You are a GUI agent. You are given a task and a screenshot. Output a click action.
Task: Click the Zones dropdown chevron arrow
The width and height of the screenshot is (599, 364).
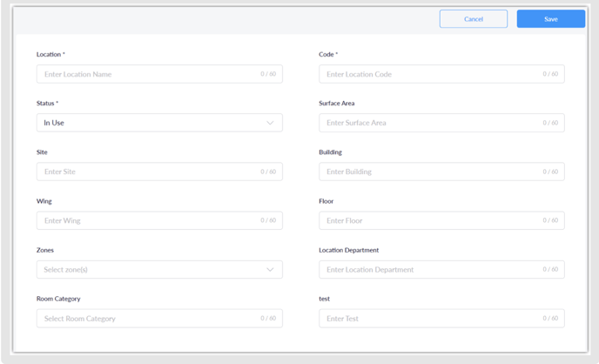coord(270,270)
